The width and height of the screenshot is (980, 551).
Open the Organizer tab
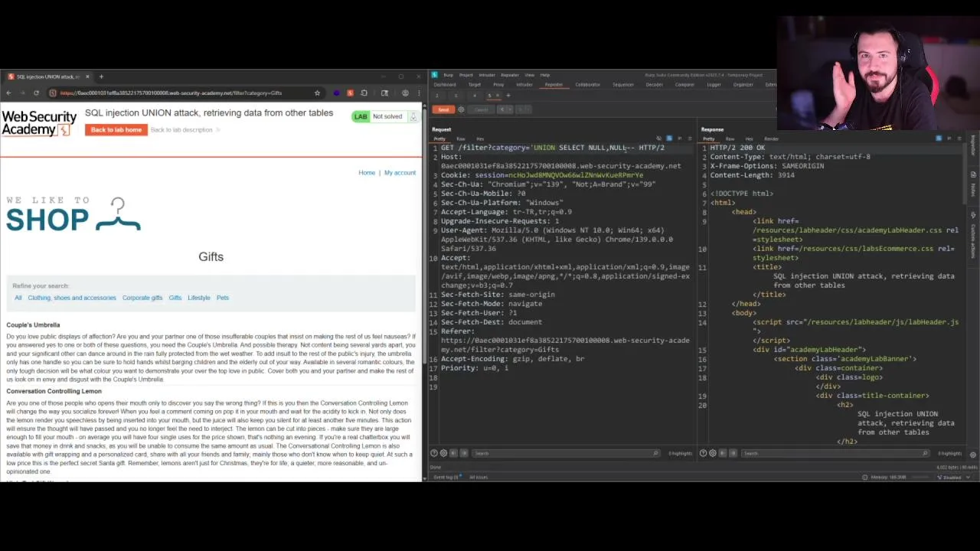pyautogui.click(x=743, y=84)
